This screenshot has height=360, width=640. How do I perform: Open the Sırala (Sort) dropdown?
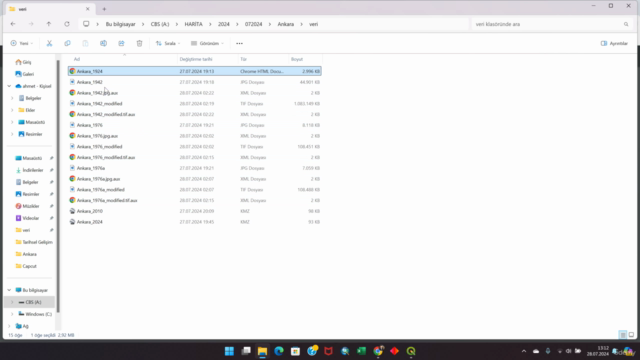[168, 43]
